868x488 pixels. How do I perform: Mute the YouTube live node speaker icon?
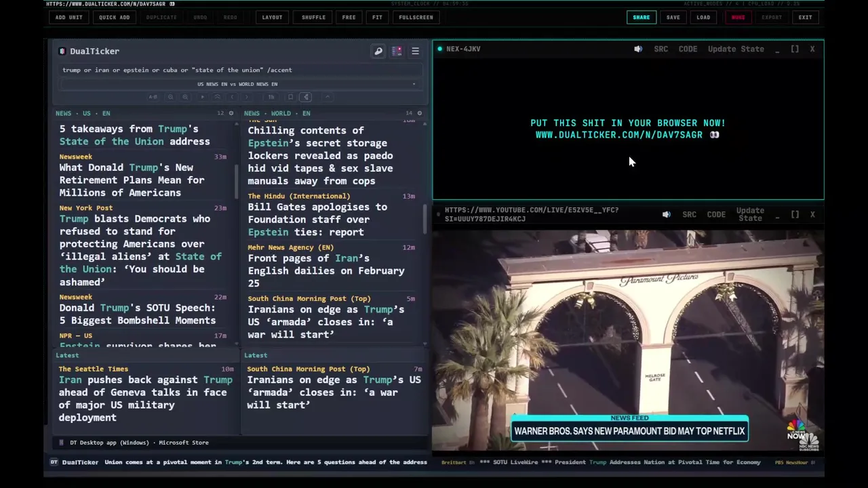pos(667,214)
